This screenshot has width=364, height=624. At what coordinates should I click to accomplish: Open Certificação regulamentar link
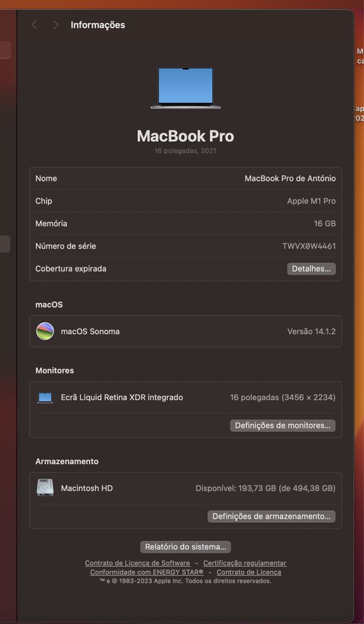245,563
